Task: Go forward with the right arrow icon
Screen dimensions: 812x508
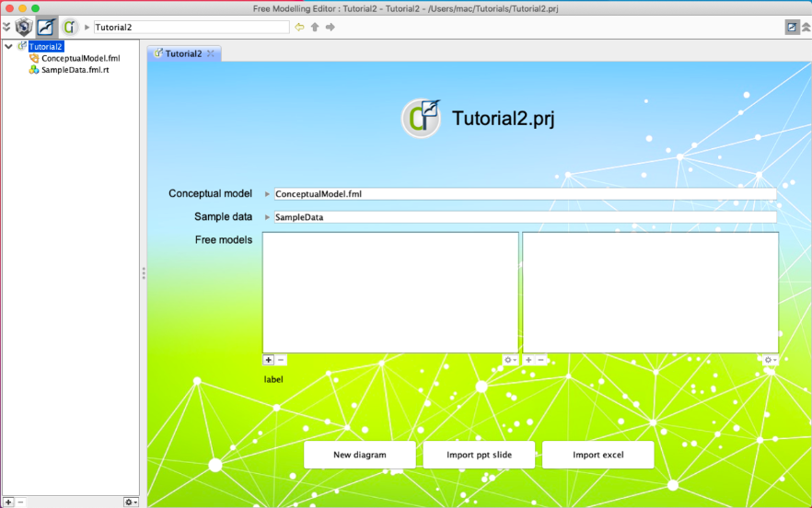Action: coord(330,27)
